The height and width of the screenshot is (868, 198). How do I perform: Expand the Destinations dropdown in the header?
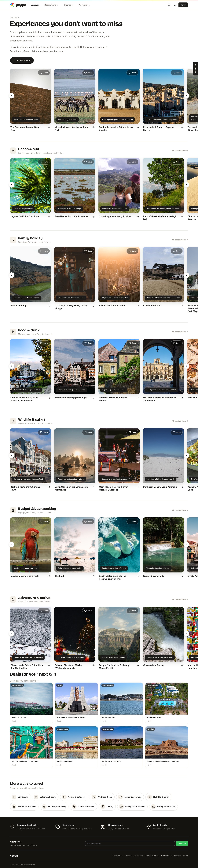(51, 5)
